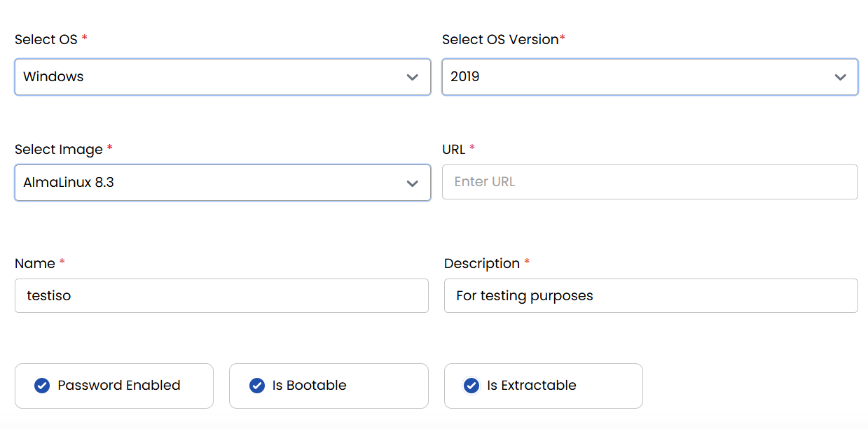Click the chevron arrow in Select Image field
Screen dimensions: 868x429
pyautogui.click(x=413, y=183)
